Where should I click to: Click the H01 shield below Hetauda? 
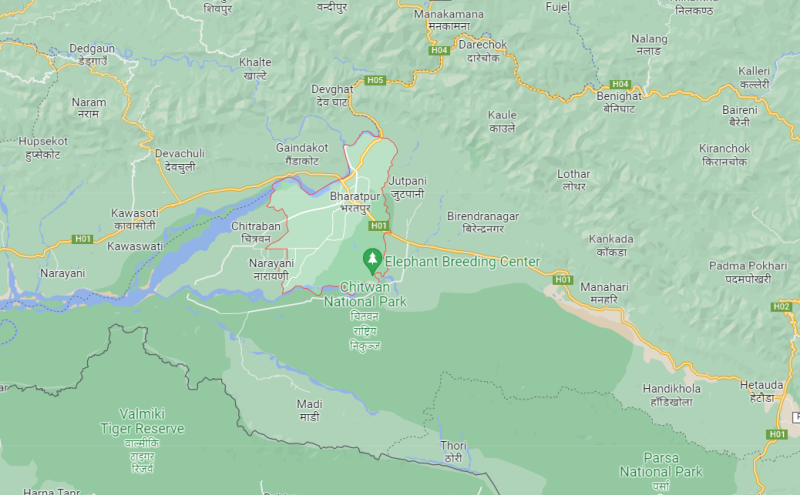coord(777,434)
